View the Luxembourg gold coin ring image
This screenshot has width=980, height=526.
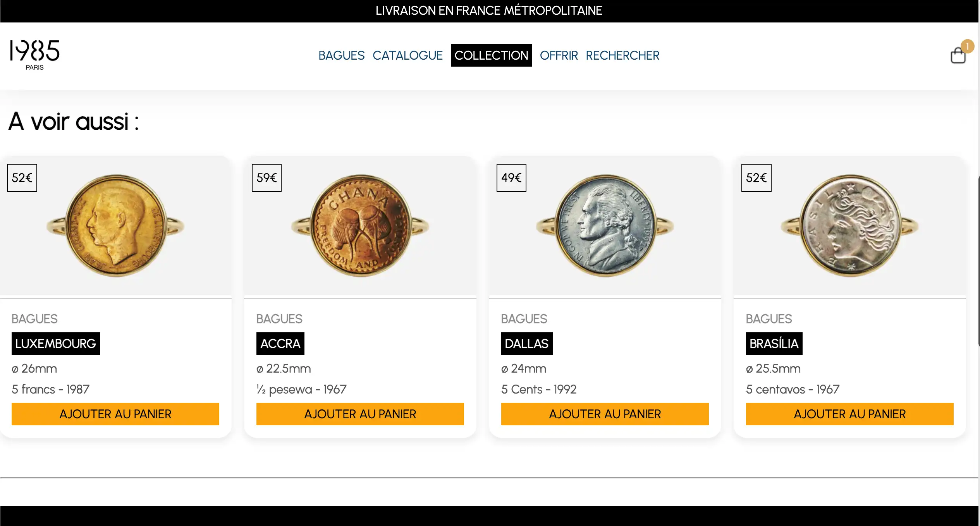point(115,226)
